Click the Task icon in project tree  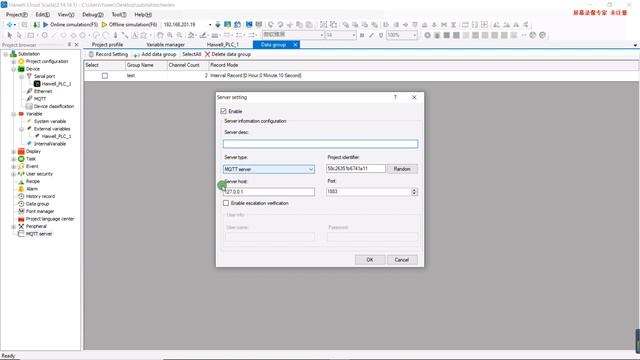[x=21, y=159]
